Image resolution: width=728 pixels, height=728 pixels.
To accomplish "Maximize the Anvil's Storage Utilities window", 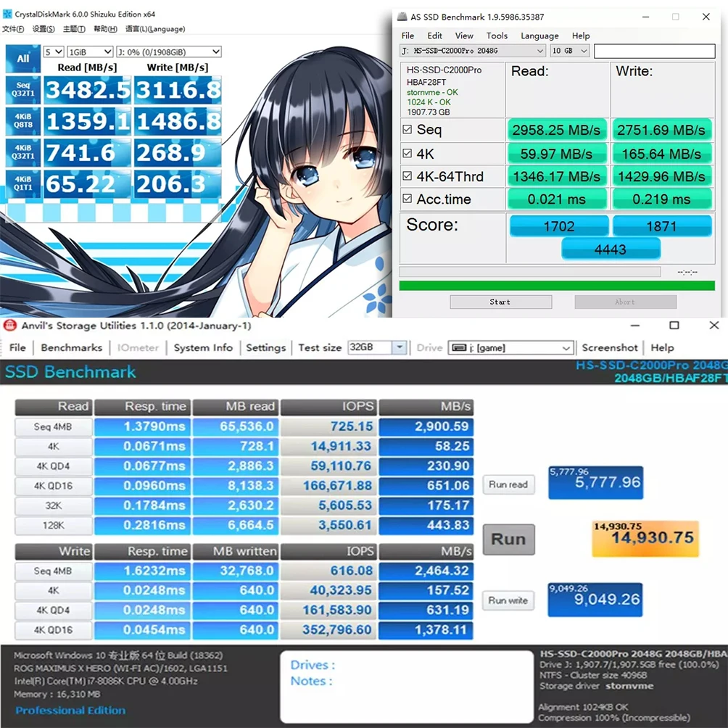I will (x=674, y=326).
